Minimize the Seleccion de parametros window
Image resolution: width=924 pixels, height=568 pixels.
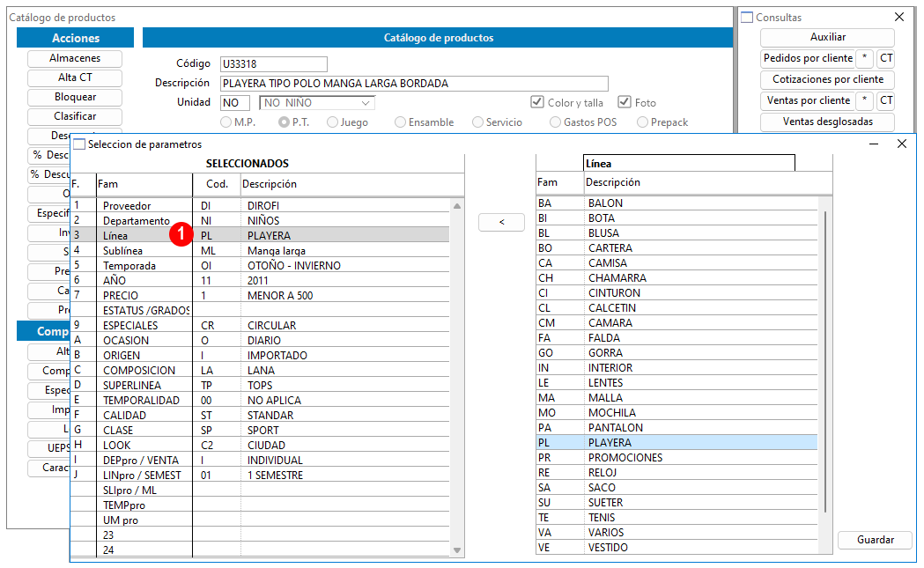point(874,144)
